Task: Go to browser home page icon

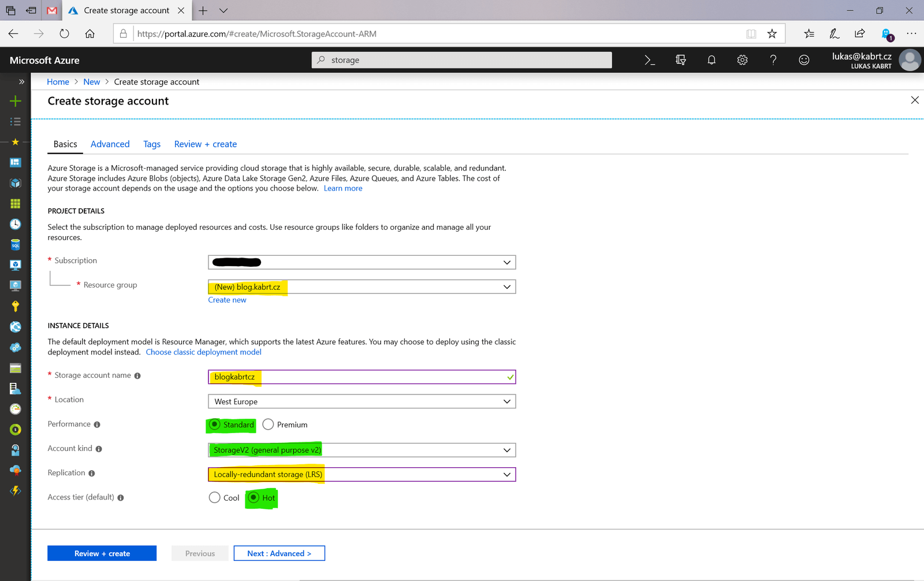Action: 90,33
